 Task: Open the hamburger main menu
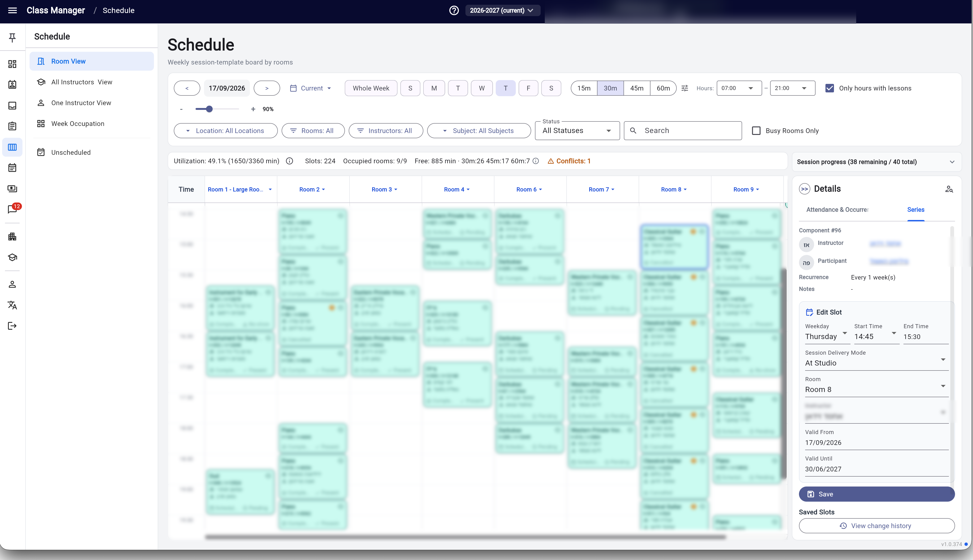pos(12,10)
